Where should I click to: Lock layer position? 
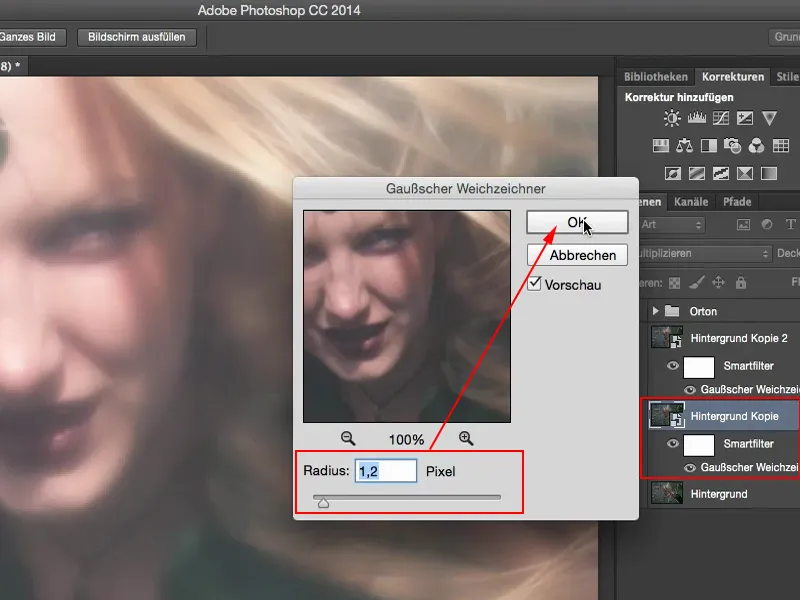718,283
